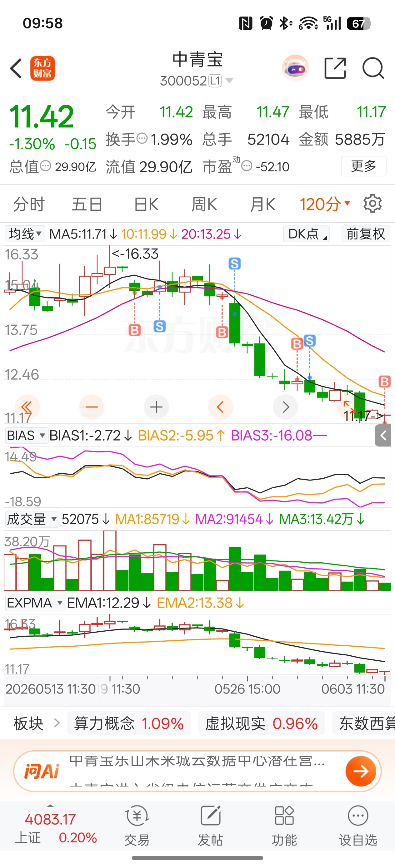Open the 均线 indicator dropdown
This screenshot has width=395, height=868.
(x=25, y=234)
